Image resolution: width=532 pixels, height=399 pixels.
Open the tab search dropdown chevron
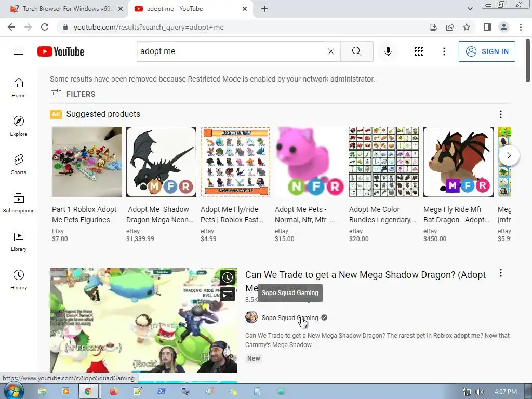point(470,9)
